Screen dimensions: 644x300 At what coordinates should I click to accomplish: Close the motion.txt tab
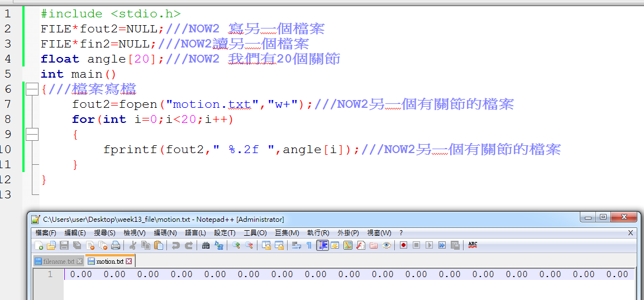click(128, 261)
